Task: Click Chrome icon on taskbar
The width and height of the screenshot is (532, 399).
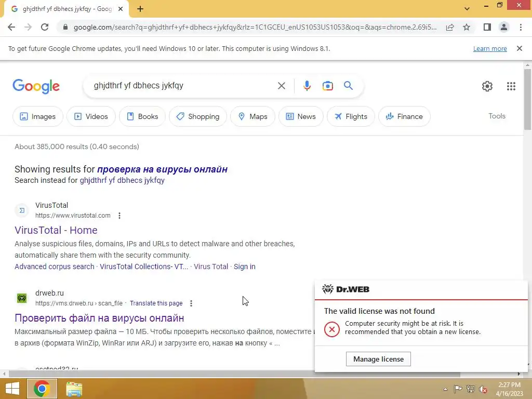Action: tap(42, 389)
